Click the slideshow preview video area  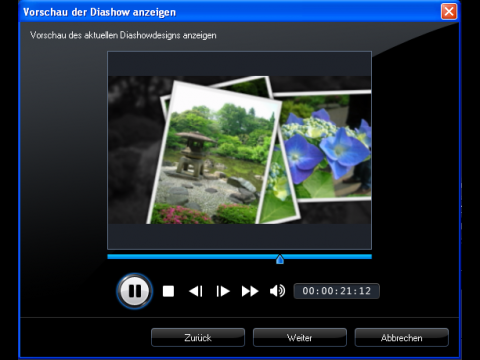pos(239,150)
